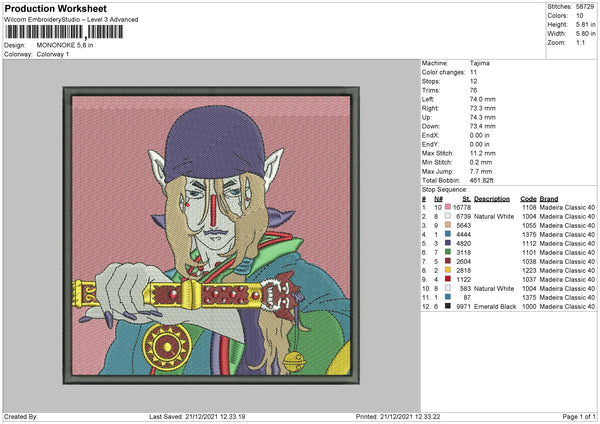Click the 'Description' column header
The height and width of the screenshot is (424, 600).
(492, 199)
